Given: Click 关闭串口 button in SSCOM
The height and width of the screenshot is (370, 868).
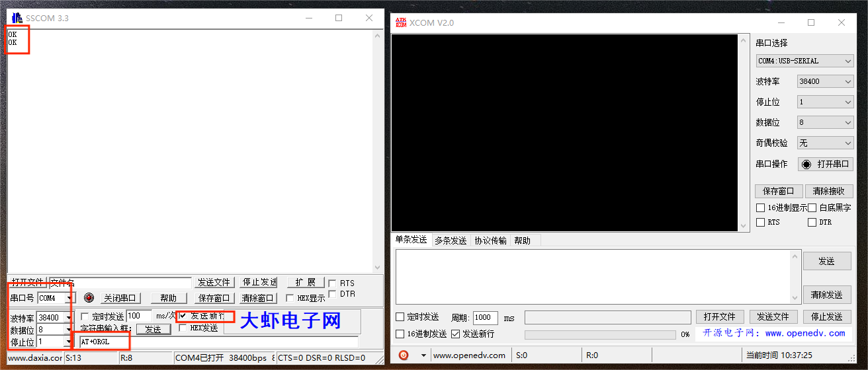Looking at the screenshot, I should 120,298.
